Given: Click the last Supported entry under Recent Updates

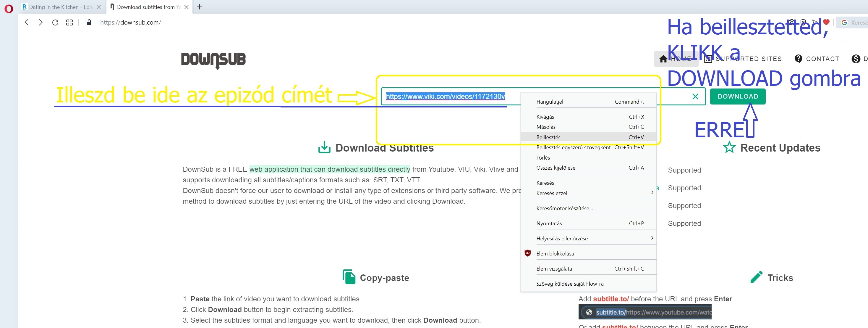Looking at the screenshot, I should coord(684,224).
